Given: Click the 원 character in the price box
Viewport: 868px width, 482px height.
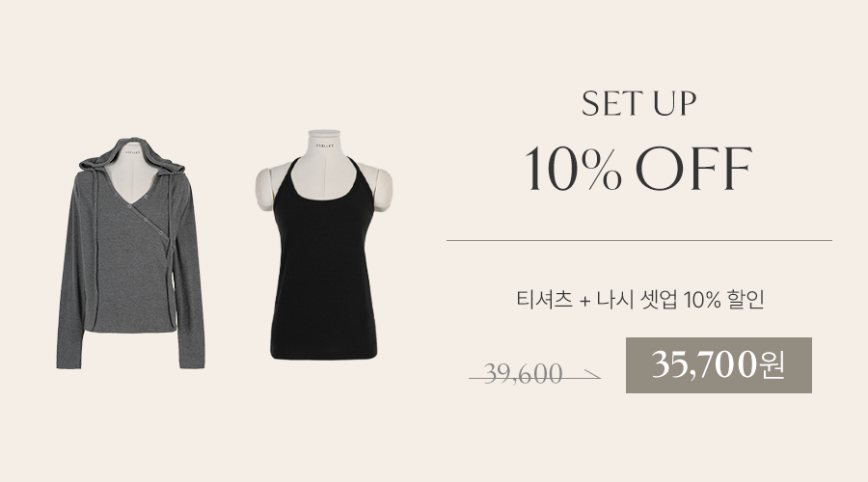Looking at the screenshot, I should [x=773, y=365].
